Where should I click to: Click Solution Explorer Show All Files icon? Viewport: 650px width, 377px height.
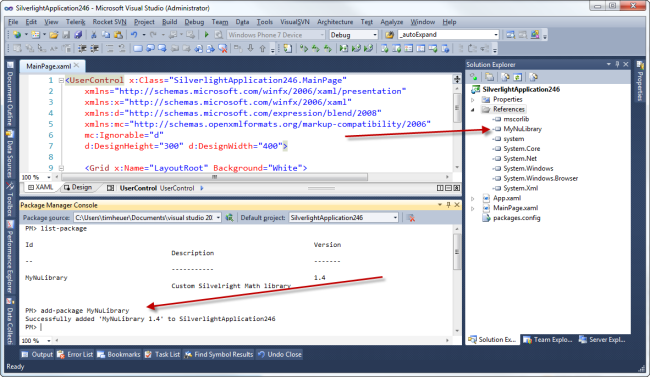click(490, 77)
